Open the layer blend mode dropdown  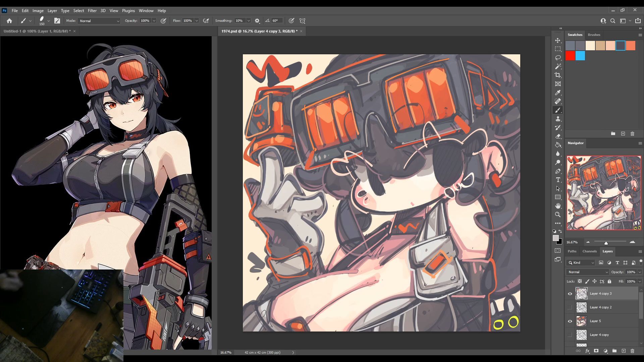pyautogui.click(x=588, y=272)
